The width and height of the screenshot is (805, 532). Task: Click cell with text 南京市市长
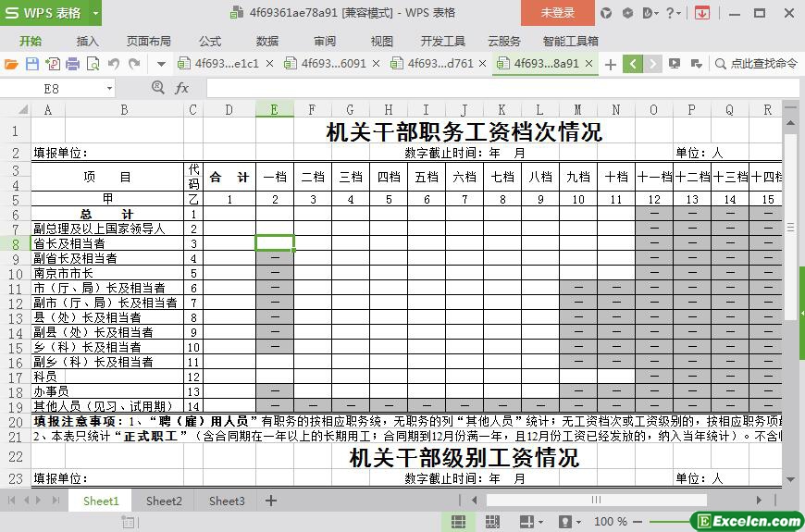(x=107, y=273)
